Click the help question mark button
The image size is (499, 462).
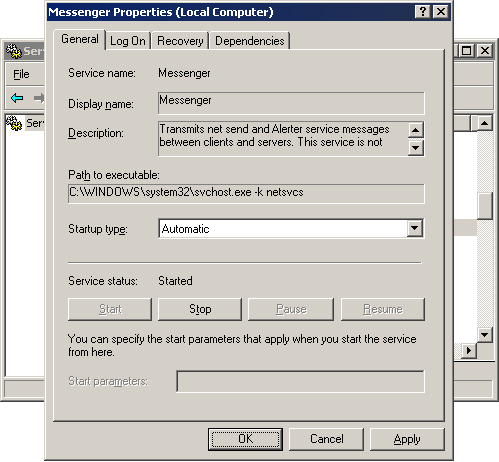423,12
